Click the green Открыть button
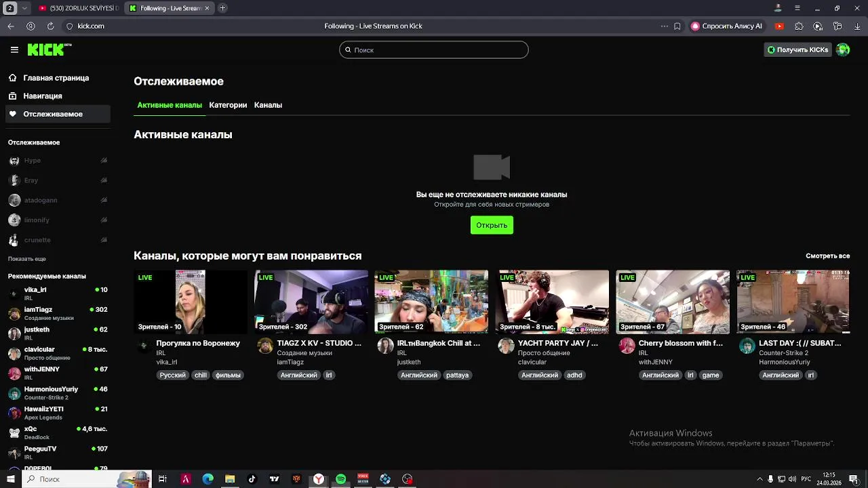Viewport: 868px width, 488px height. tap(492, 225)
